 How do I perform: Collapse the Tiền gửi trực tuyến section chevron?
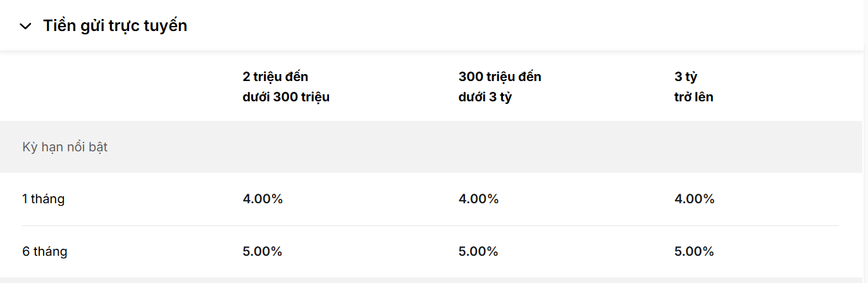25,26
